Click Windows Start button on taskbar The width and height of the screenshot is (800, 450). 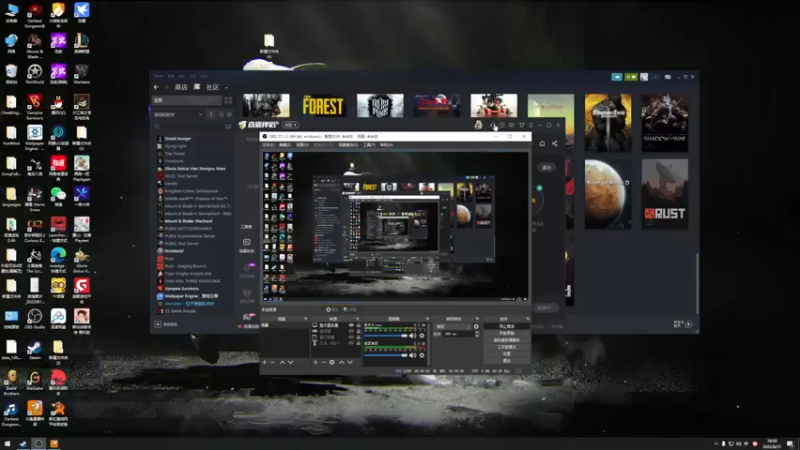pyautogui.click(x=7, y=443)
